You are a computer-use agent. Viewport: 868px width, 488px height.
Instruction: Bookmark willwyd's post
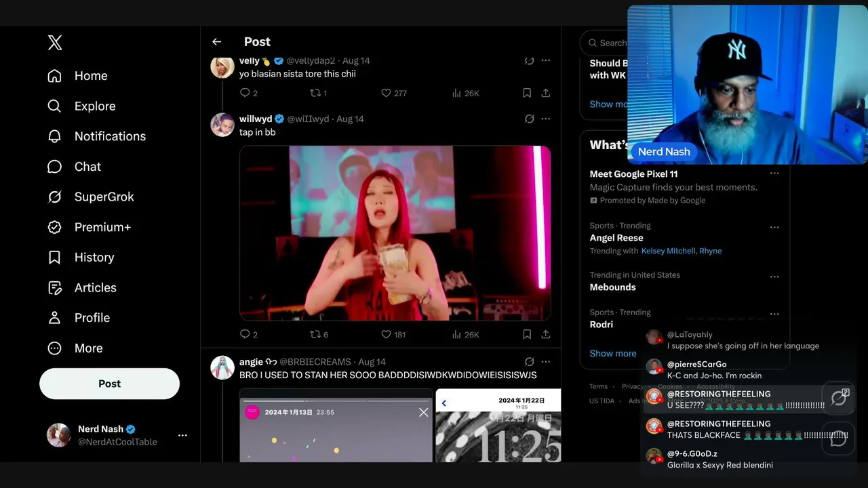[x=527, y=334]
